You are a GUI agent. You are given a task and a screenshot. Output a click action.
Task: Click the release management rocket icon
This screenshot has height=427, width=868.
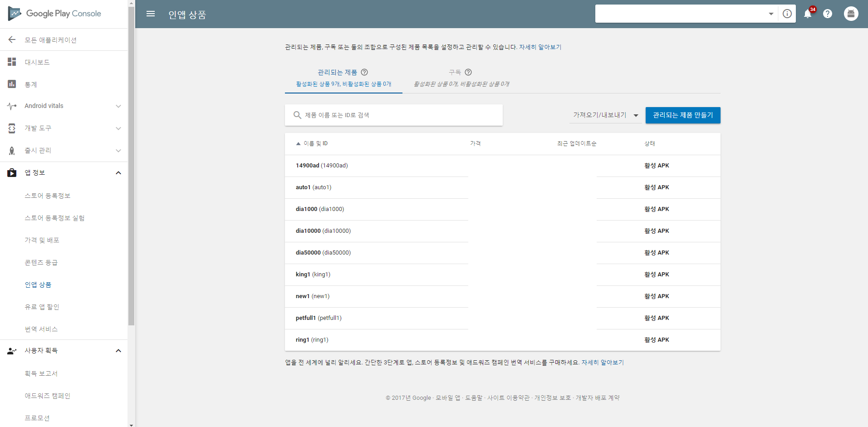click(x=12, y=151)
